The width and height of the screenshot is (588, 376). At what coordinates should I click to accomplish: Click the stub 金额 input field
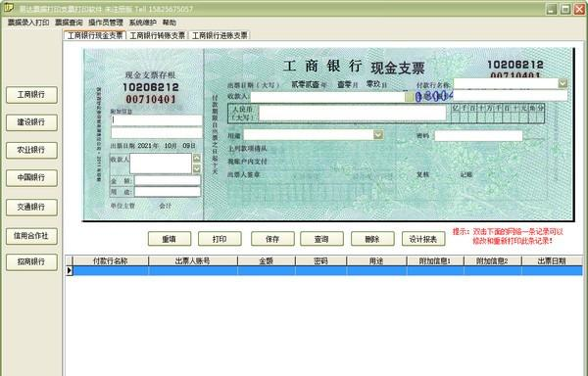[168, 181]
